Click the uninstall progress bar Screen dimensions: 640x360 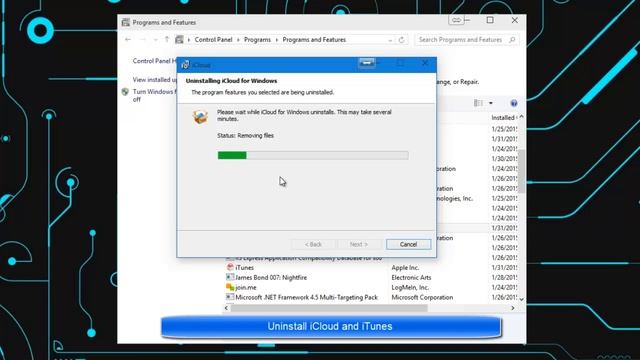click(x=313, y=155)
